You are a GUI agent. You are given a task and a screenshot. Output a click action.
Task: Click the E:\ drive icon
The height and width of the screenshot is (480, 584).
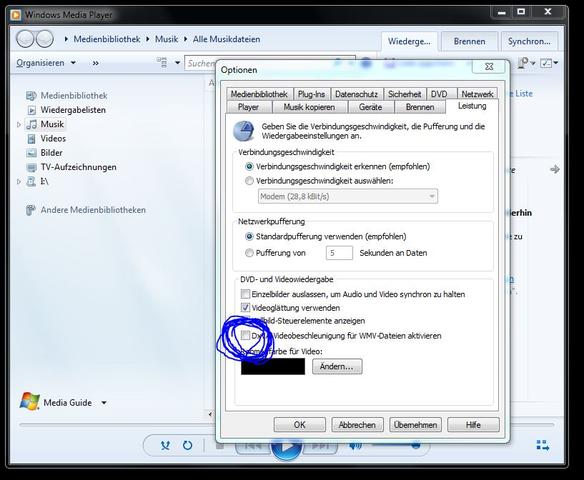31,181
